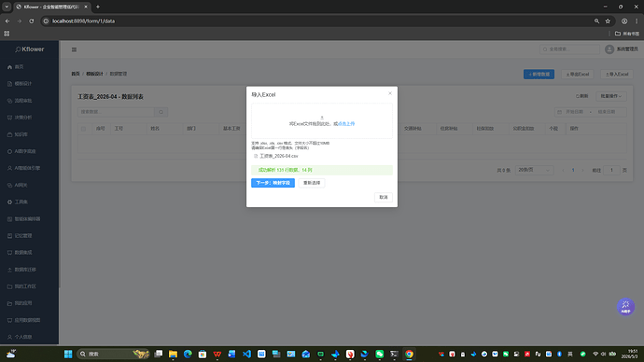Image resolution: width=644 pixels, height=362 pixels.
Task: Click the upload arrow icon in the drop zone
Action: (322, 118)
